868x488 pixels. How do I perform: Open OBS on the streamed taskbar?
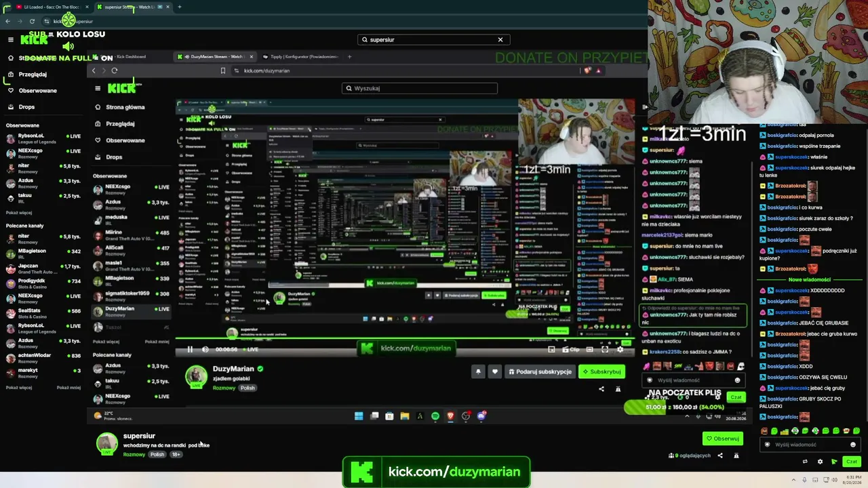pos(466,415)
